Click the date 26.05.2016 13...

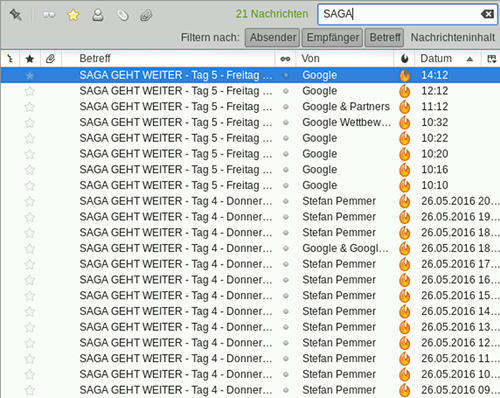[460, 327]
